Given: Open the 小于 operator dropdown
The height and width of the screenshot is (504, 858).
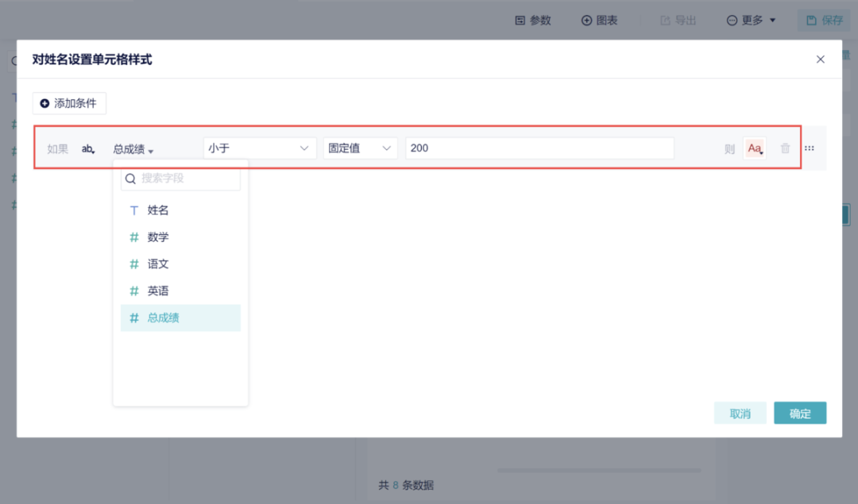Looking at the screenshot, I should tap(259, 148).
